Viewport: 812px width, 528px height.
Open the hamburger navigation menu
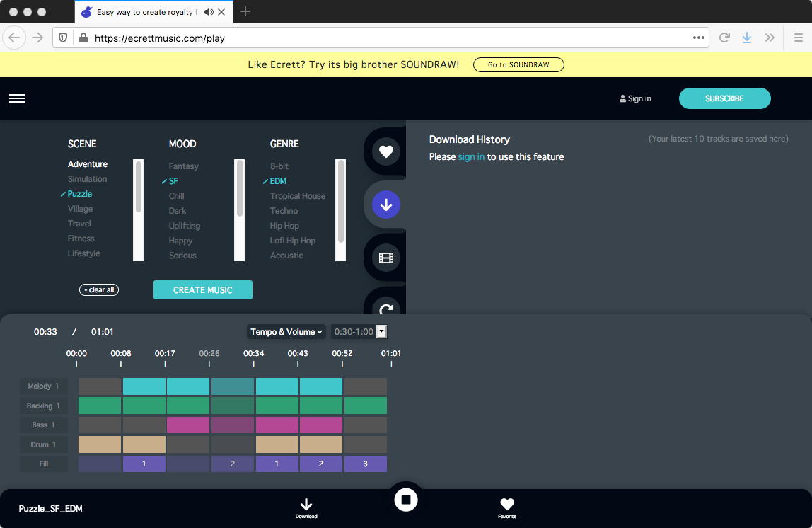pyautogui.click(x=17, y=98)
